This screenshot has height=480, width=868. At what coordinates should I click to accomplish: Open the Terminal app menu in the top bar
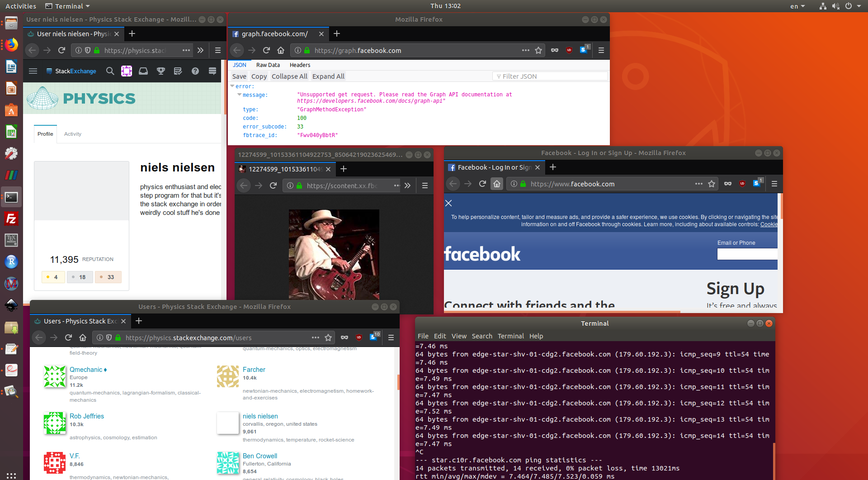68,6
